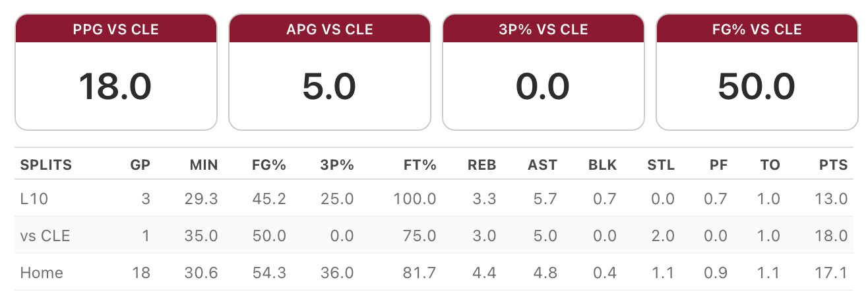Click the PF column header

click(x=719, y=165)
